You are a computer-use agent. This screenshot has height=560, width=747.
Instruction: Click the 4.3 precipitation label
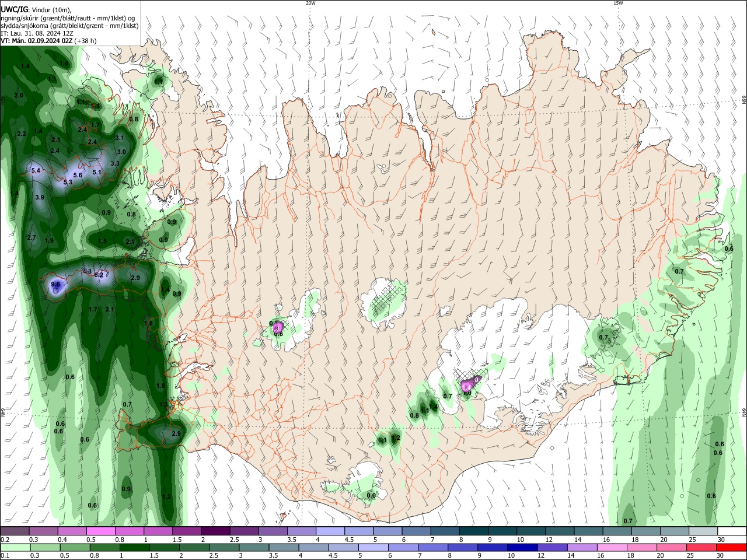[x=87, y=271]
